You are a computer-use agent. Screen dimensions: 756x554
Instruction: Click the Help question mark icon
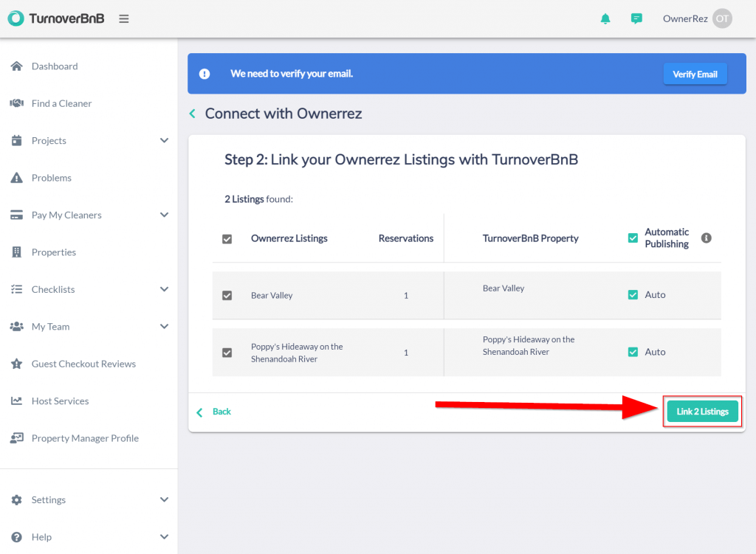[17, 536]
